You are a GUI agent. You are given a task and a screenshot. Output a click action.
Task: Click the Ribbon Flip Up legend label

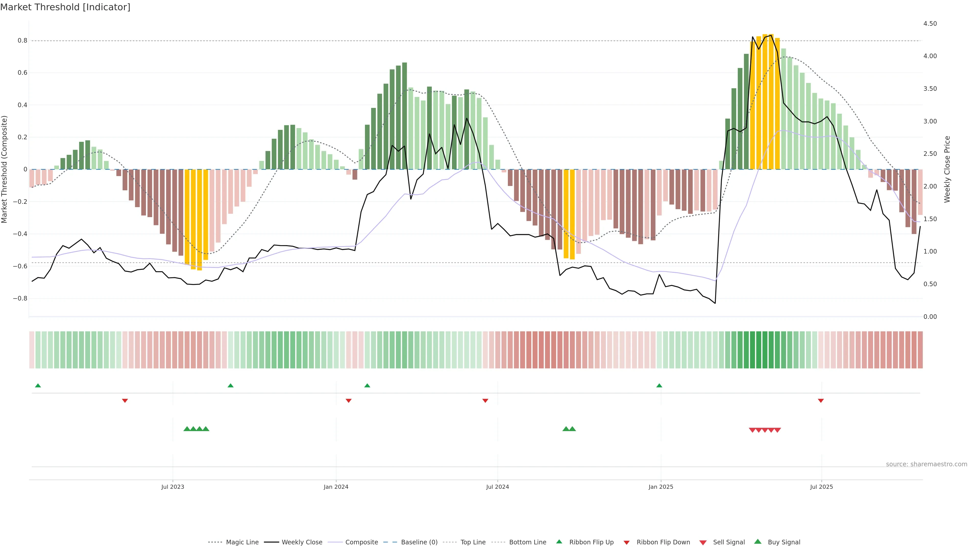click(591, 542)
